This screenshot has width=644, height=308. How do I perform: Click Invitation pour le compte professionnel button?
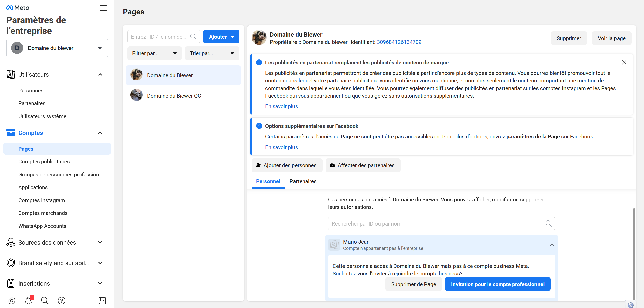[x=498, y=284]
